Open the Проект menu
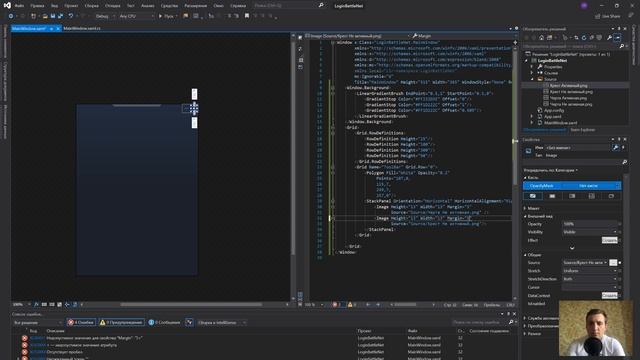Image resolution: width=640 pixels, height=360 pixels. (71, 6)
